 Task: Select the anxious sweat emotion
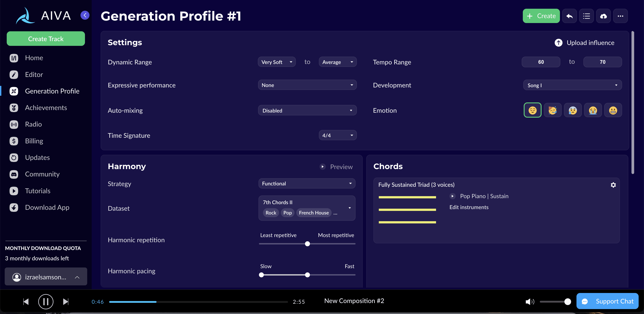tap(572, 110)
